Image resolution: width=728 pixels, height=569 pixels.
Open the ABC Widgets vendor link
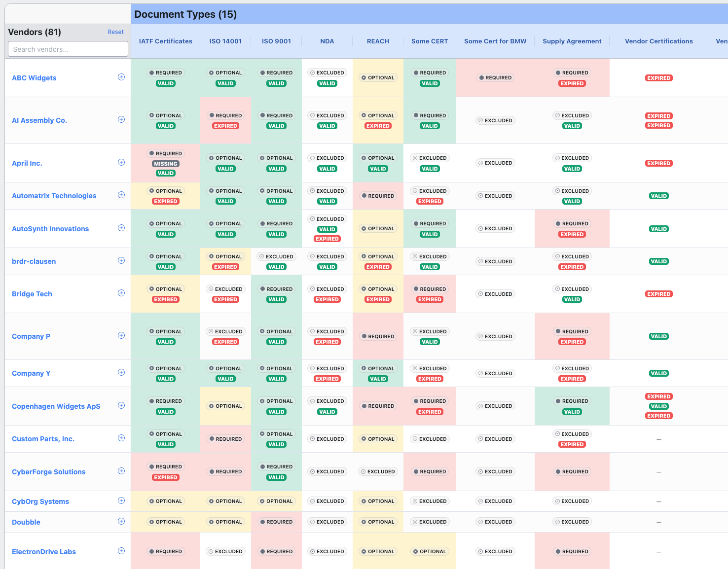pos(34,77)
